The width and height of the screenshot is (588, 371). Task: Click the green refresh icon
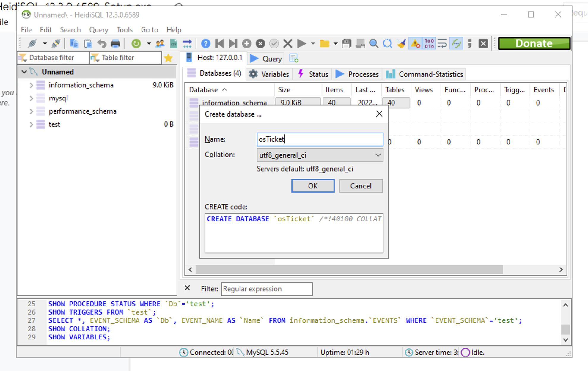[x=136, y=43]
